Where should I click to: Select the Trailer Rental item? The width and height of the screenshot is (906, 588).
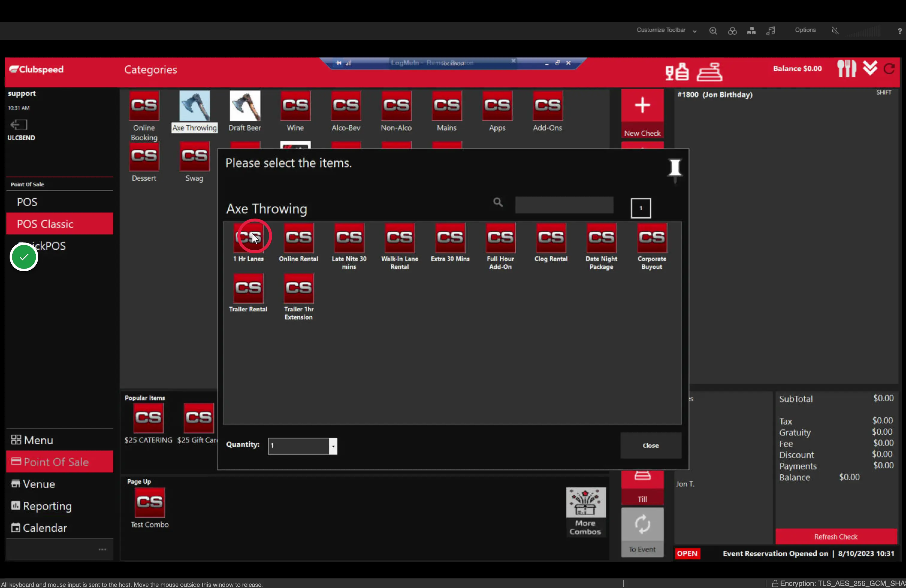(248, 293)
